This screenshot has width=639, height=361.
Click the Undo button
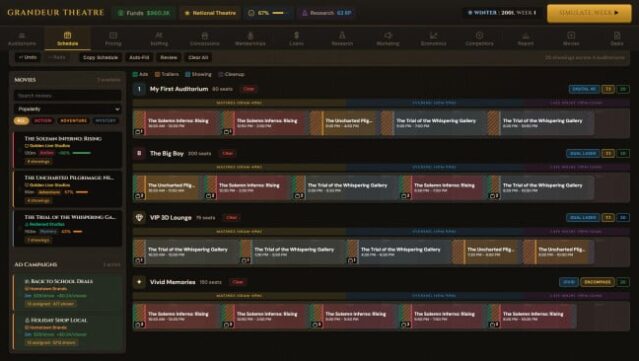[28, 57]
